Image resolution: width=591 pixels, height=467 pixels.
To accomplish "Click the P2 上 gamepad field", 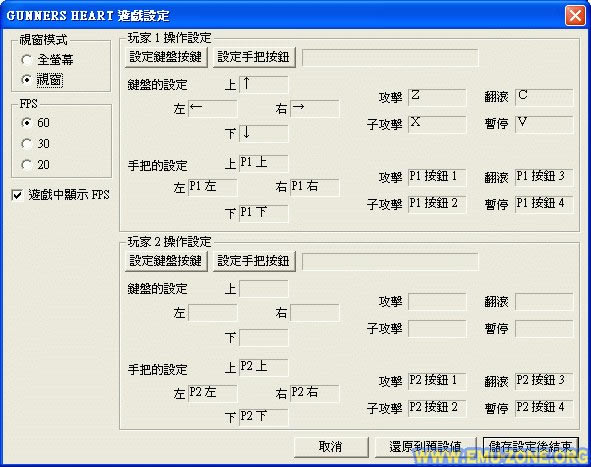I will click(x=263, y=367).
